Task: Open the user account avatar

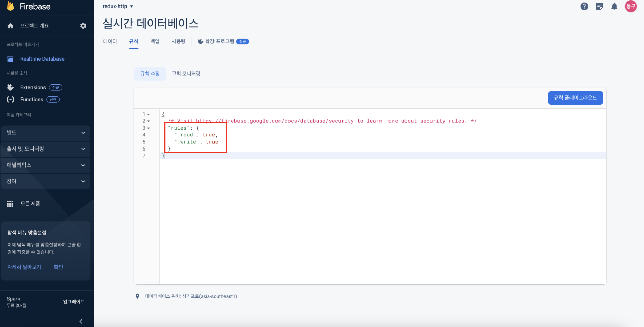Action: tap(631, 6)
